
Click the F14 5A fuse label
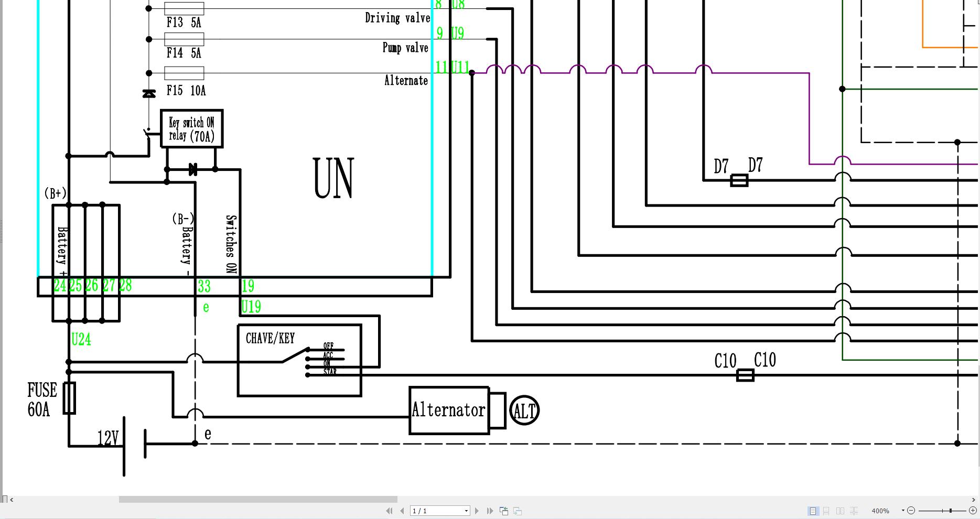[x=184, y=53]
